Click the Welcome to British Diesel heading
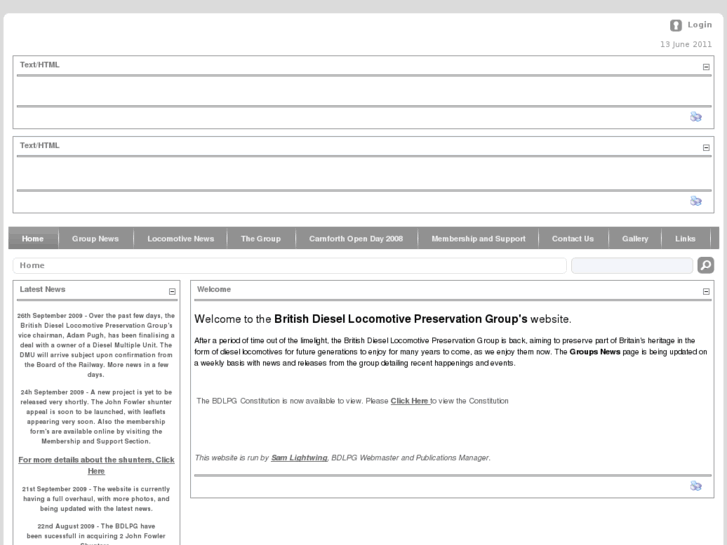 point(383,319)
